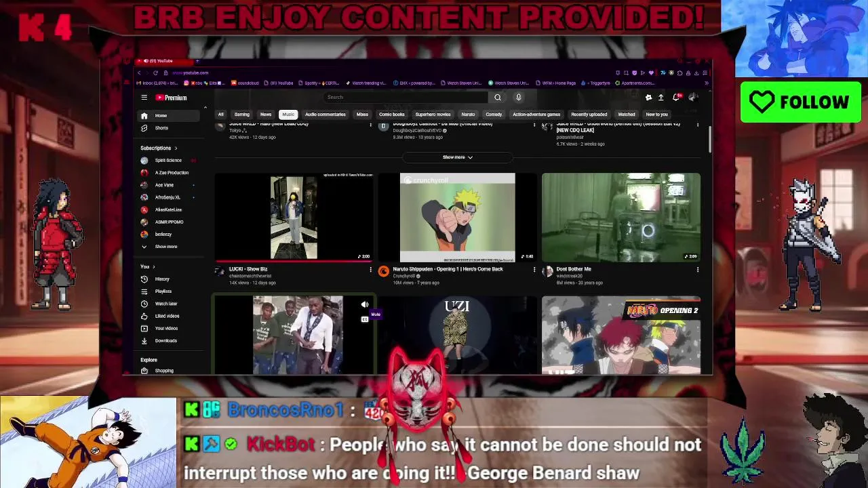Go to the YouTube Premium logo home

[x=171, y=98]
